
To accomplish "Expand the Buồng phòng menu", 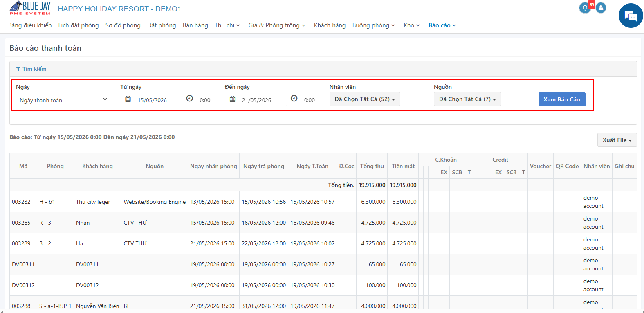I will click(374, 25).
